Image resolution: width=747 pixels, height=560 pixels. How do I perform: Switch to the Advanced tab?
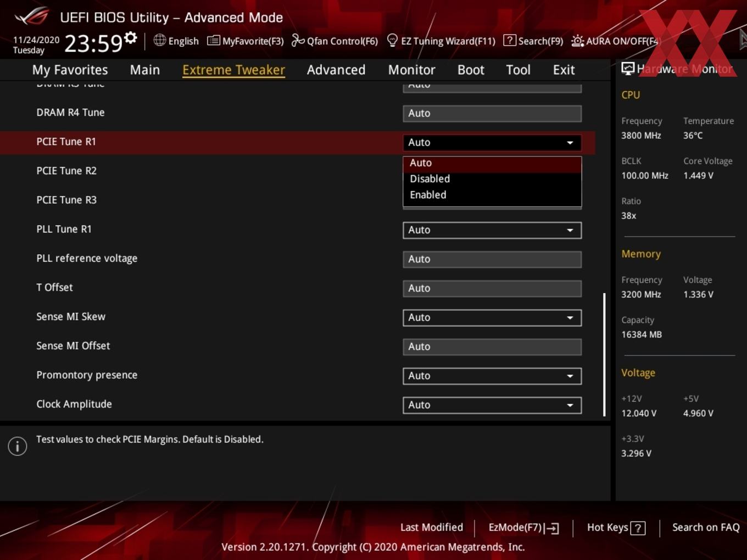[x=336, y=70]
